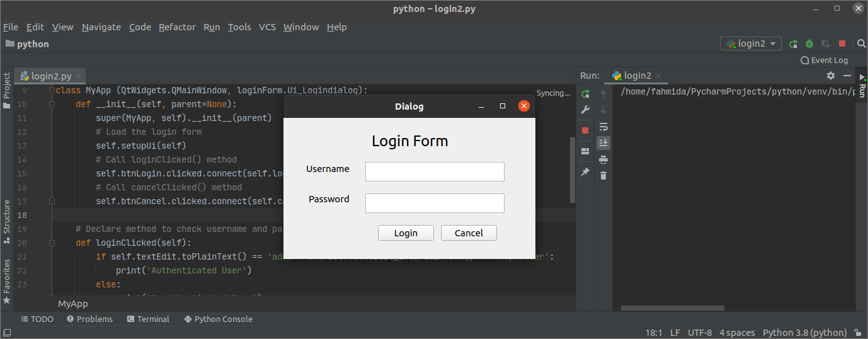
Task: Stop the process using Run panel's red square
Action: (x=585, y=130)
